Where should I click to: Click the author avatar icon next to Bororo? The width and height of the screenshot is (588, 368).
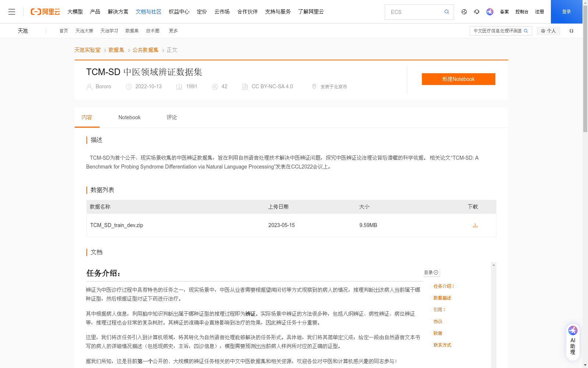click(89, 87)
